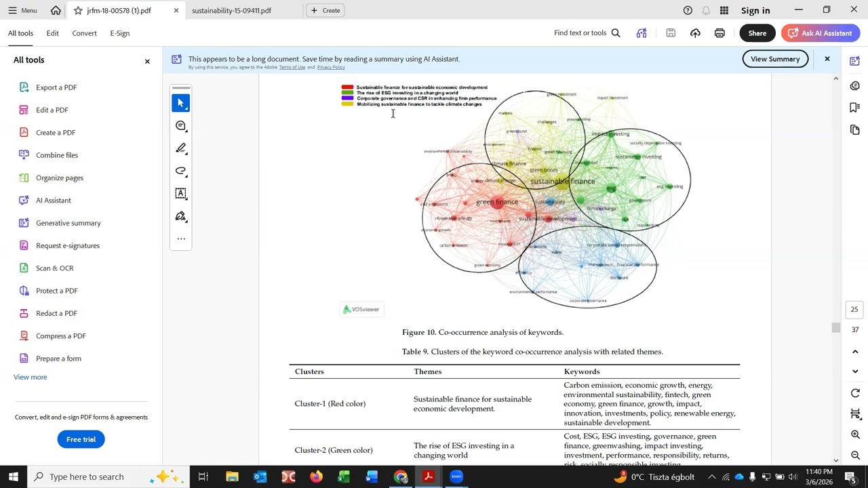Go to previous page with up chevron
This screenshot has width=868, height=488.
(855, 352)
